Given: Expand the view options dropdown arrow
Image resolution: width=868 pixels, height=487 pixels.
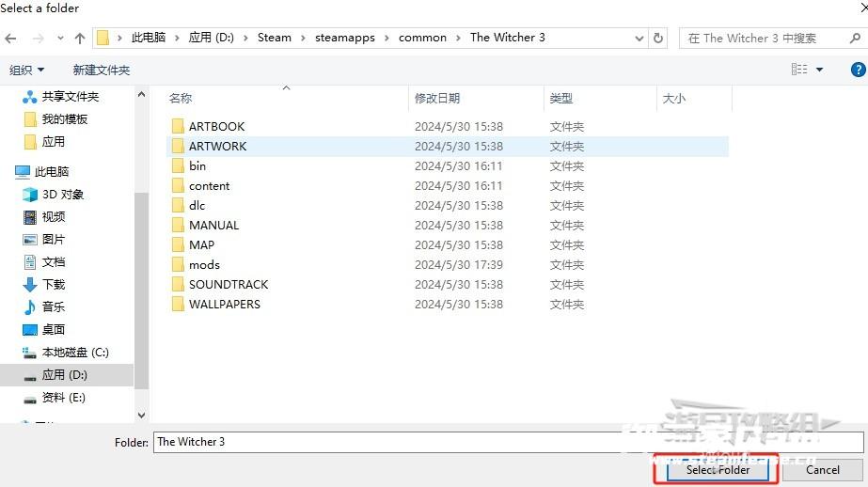Looking at the screenshot, I should pos(819,70).
